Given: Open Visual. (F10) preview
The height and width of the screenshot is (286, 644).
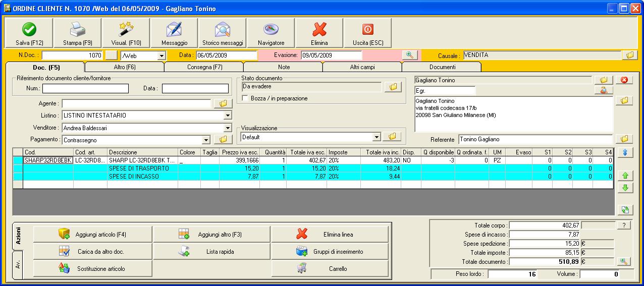Looking at the screenshot, I should point(126,30).
